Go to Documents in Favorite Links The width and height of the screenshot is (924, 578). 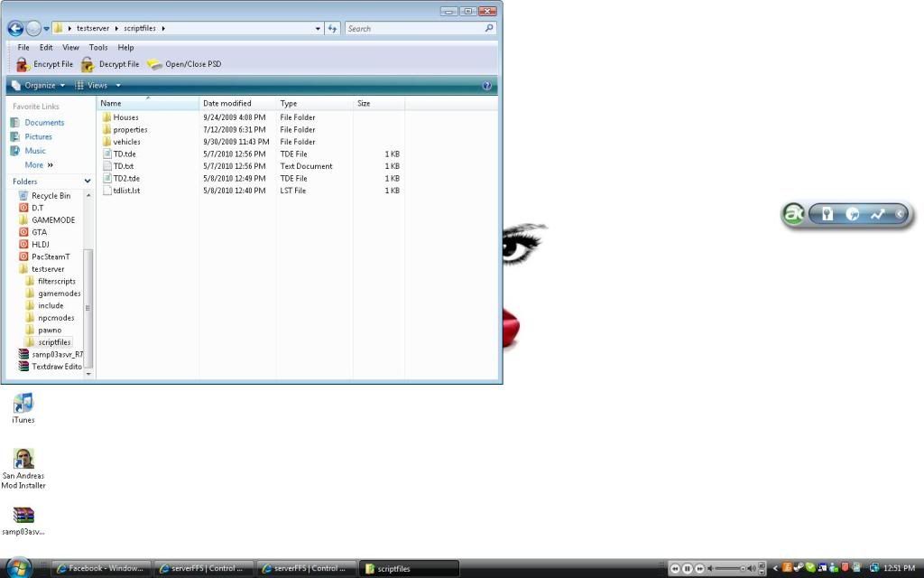(44, 123)
